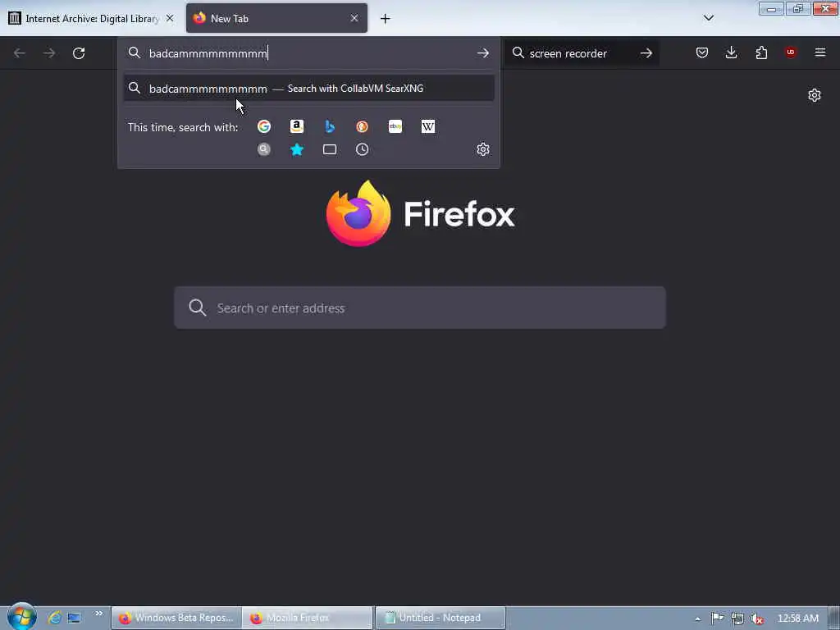The height and width of the screenshot is (630, 840).
Task: Close the Internet Archive tab
Action: click(170, 18)
